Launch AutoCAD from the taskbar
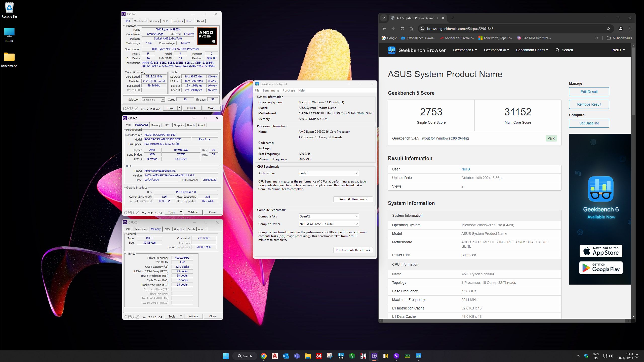This screenshot has height=362, width=644. click(x=274, y=356)
